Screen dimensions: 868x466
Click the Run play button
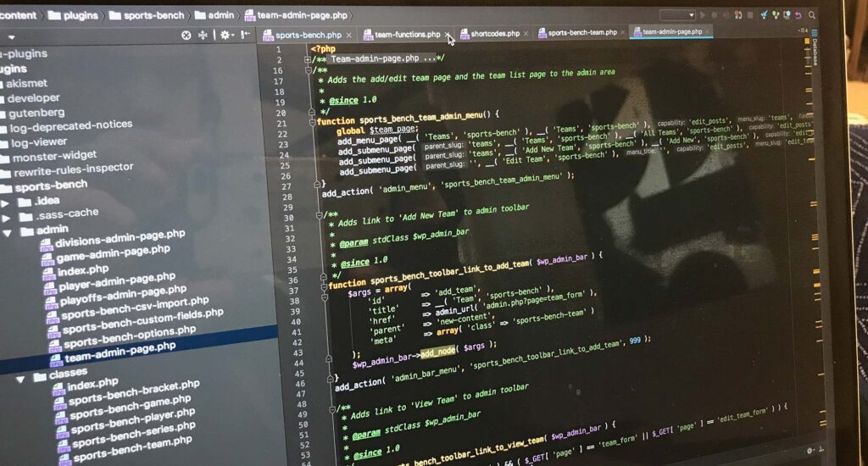pos(703,15)
